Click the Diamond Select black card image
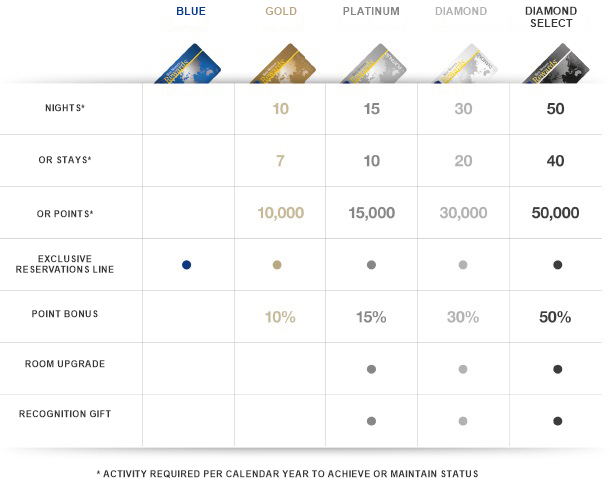 [556, 63]
